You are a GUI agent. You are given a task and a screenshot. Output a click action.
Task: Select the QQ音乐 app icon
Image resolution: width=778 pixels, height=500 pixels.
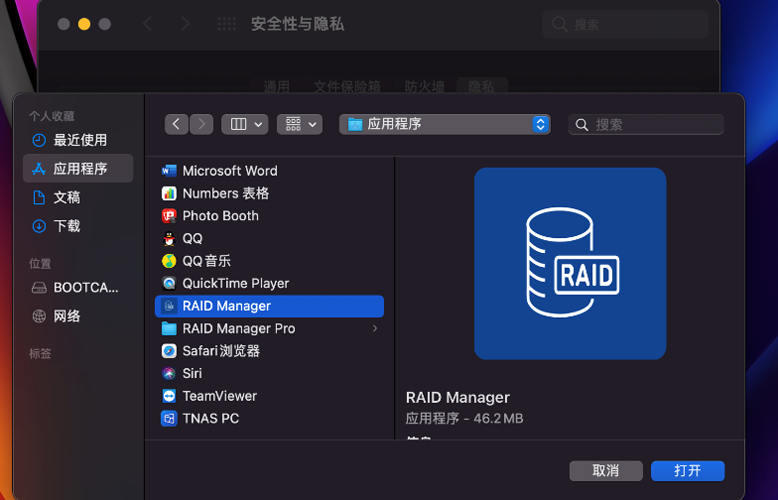(x=169, y=261)
